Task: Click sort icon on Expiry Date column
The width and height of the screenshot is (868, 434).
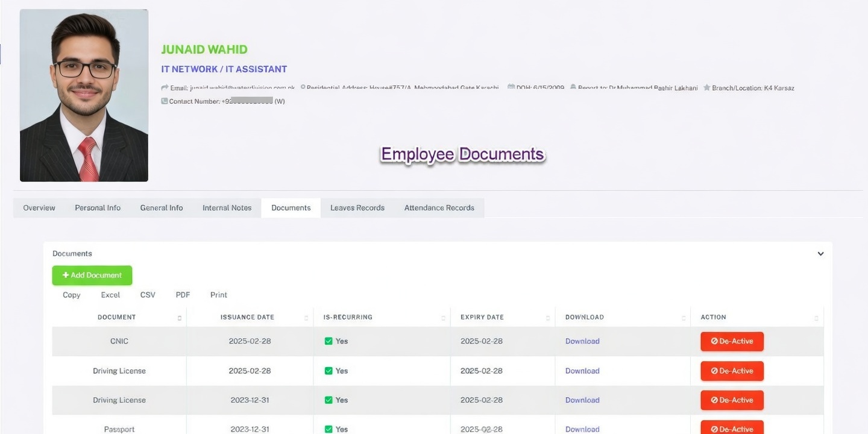Action: click(548, 318)
